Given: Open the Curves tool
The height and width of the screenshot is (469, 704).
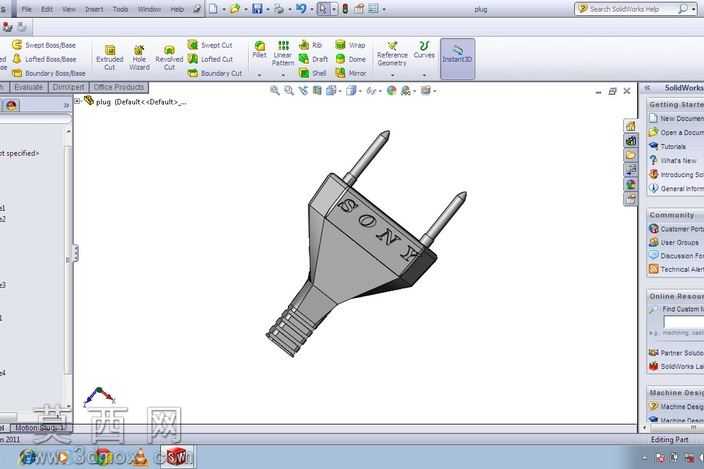Looking at the screenshot, I should point(424,49).
